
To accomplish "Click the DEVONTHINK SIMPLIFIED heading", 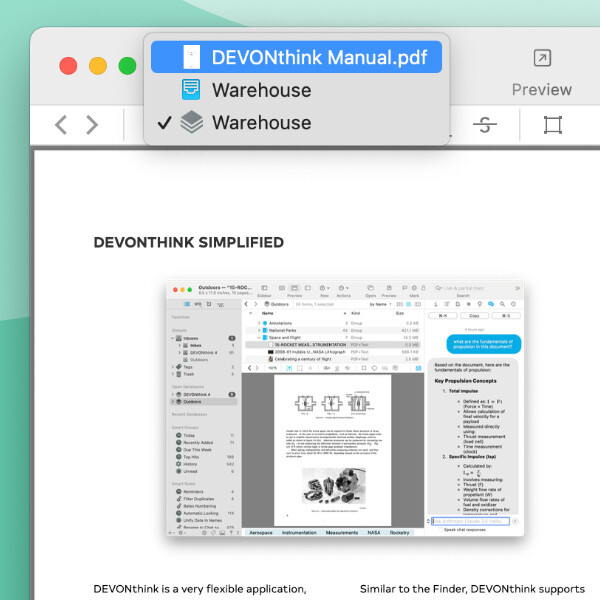I will click(x=188, y=242).
